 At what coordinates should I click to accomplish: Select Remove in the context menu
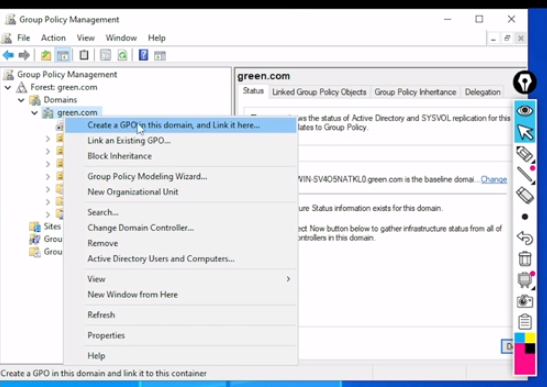(181, 243)
